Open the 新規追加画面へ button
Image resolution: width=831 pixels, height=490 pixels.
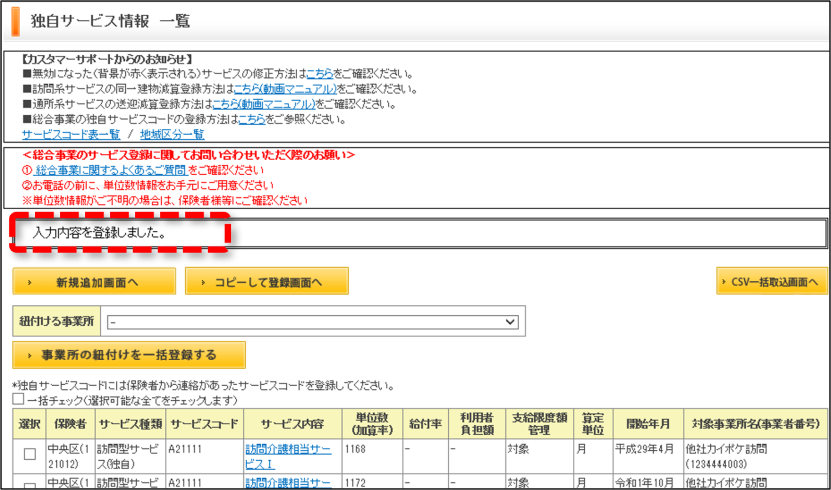point(94,281)
